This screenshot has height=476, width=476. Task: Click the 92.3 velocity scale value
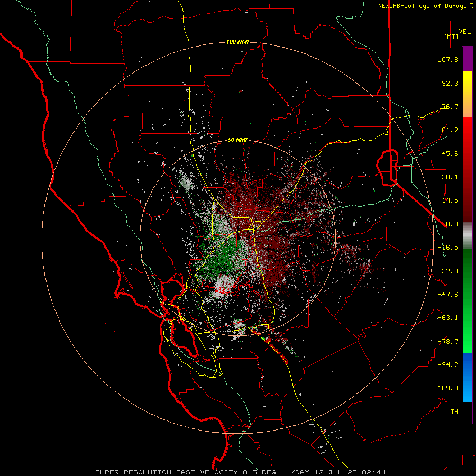(450, 83)
